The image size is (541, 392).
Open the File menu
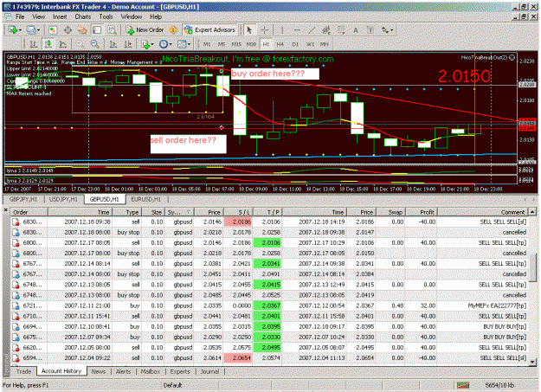click(20, 16)
